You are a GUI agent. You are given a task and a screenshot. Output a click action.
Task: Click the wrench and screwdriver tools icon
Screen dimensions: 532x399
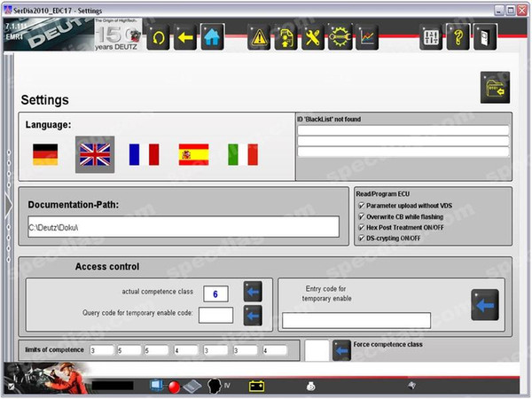click(313, 37)
